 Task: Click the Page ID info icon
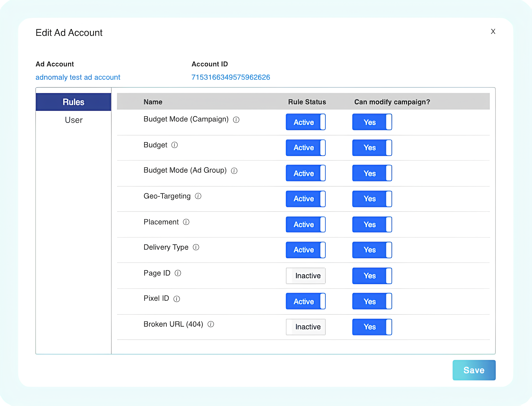(x=178, y=273)
